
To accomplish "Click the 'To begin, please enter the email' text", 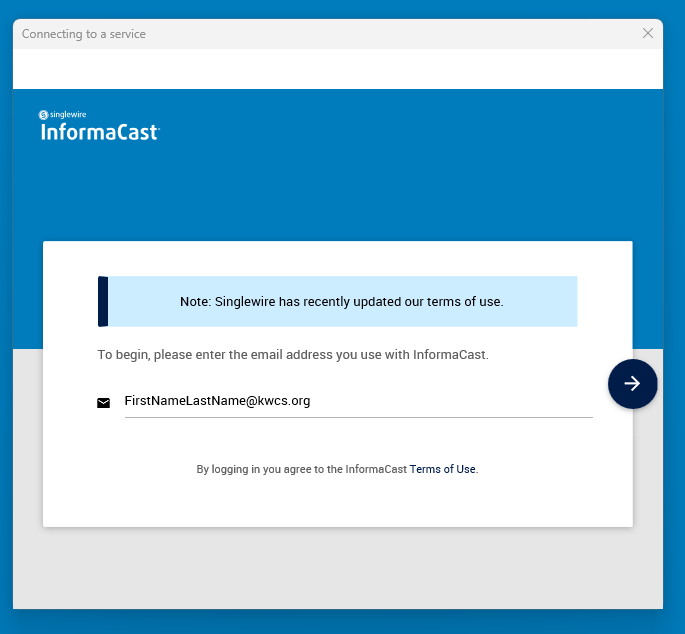I will point(293,354).
